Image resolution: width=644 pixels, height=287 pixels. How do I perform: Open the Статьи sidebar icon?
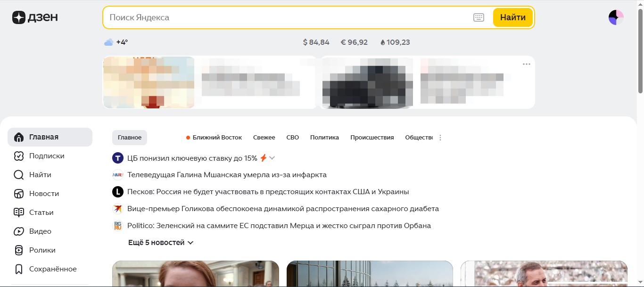point(19,212)
